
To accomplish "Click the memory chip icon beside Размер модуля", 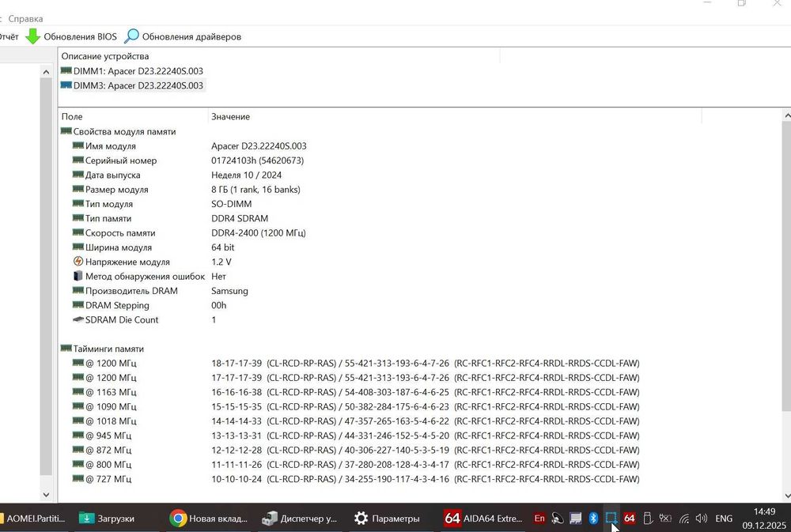I will pos(78,189).
